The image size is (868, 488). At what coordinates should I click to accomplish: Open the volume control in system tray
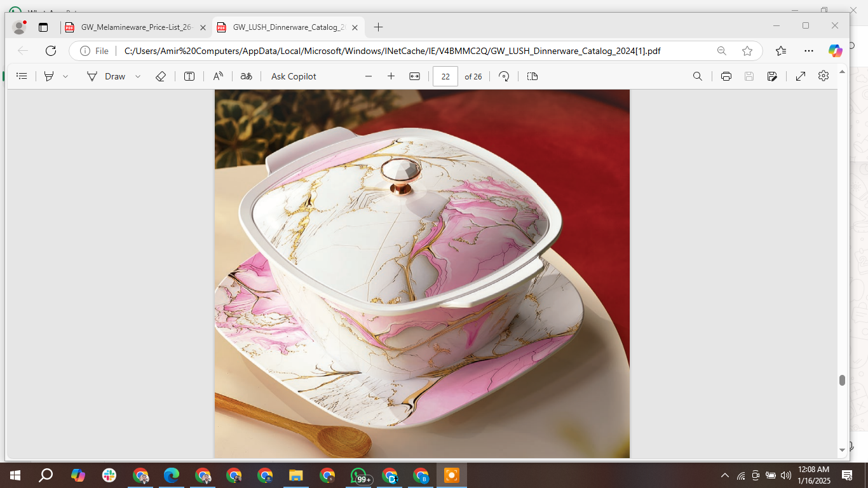point(785,475)
